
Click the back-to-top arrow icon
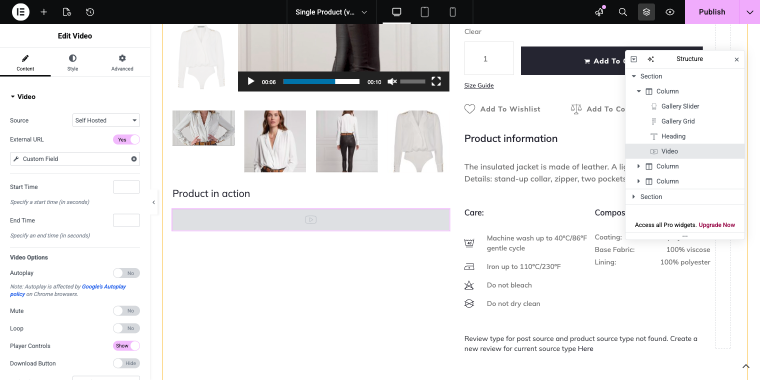[746, 366]
